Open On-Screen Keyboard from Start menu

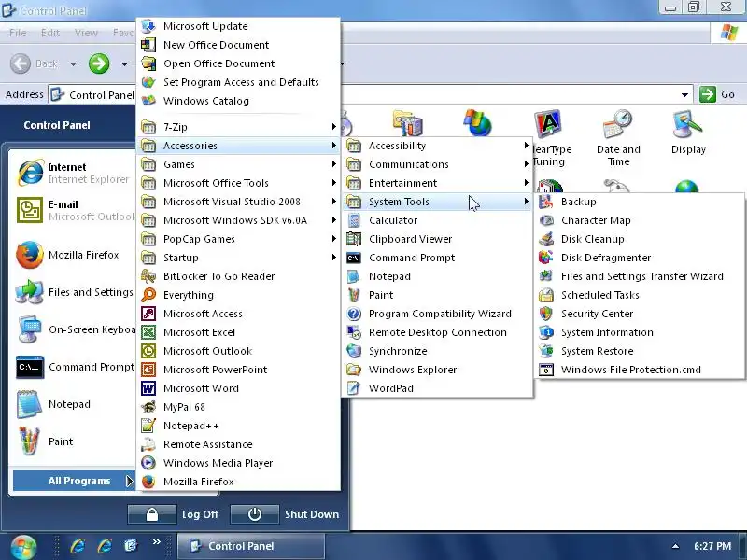click(73, 329)
